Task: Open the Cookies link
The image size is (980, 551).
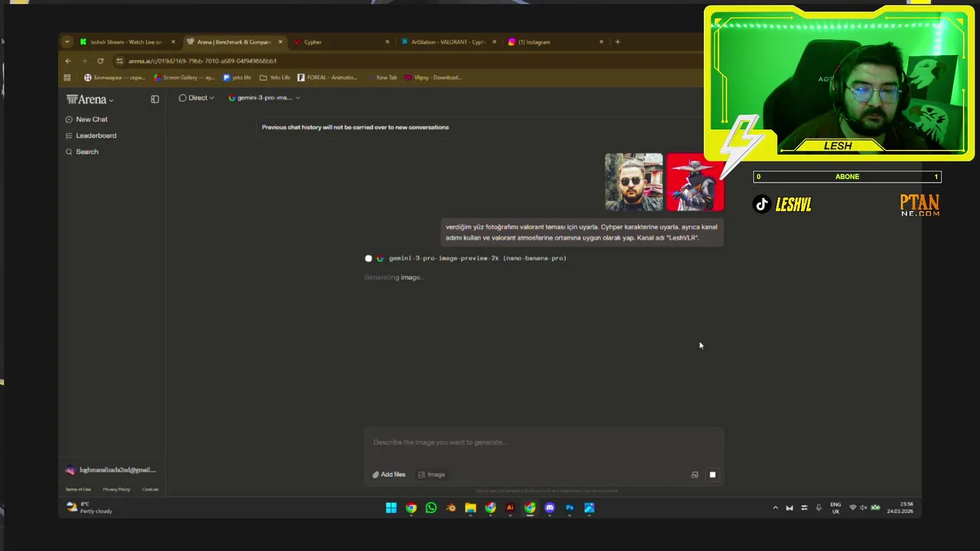Action: click(150, 489)
